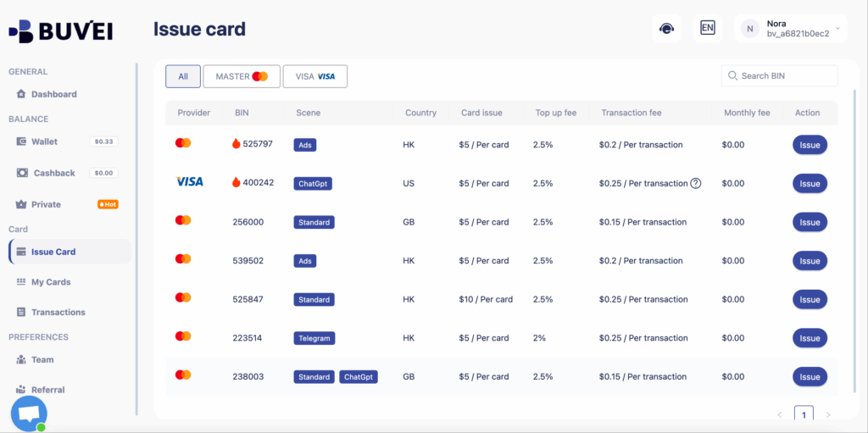The height and width of the screenshot is (433, 868).
Task: Open the live chat bubble widget
Action: point(29,414)
